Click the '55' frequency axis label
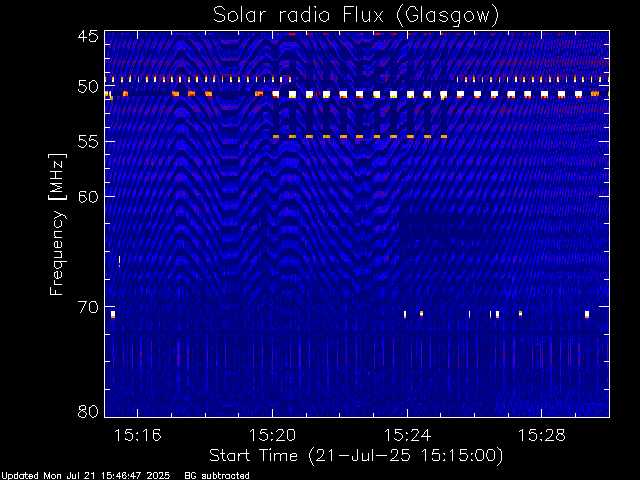The height and width of the screenshot is (480, 640). pos(88,142)
